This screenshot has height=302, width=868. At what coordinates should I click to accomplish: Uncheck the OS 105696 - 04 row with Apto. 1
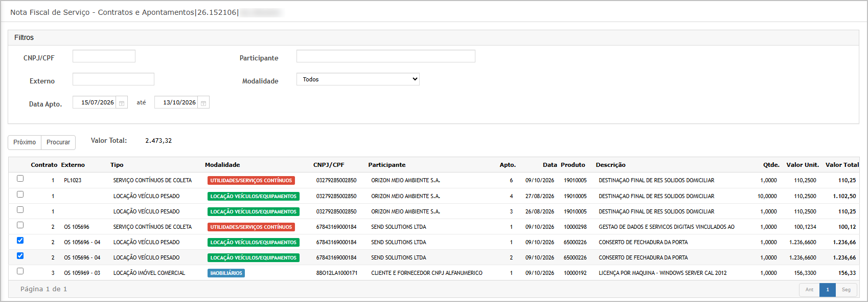(x=20, y=241)
